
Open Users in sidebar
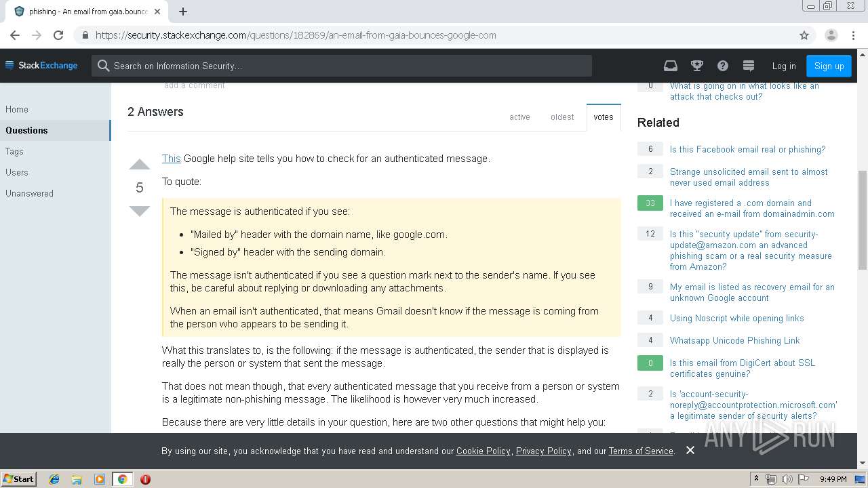(x=17, y=172)
